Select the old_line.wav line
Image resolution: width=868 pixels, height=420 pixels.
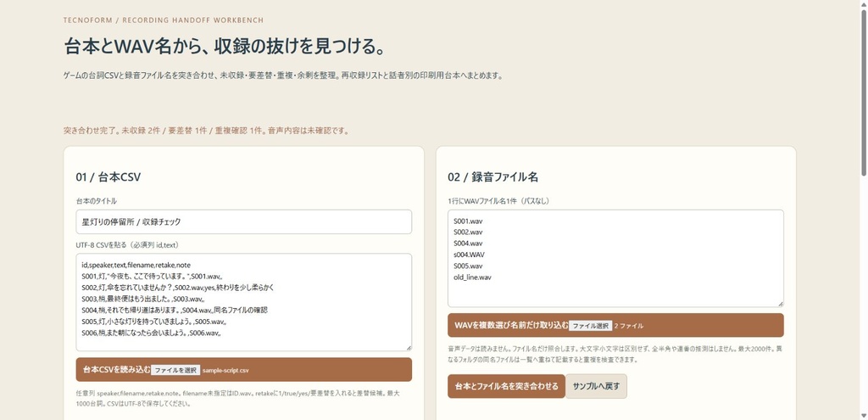click(x=472, y=277)
